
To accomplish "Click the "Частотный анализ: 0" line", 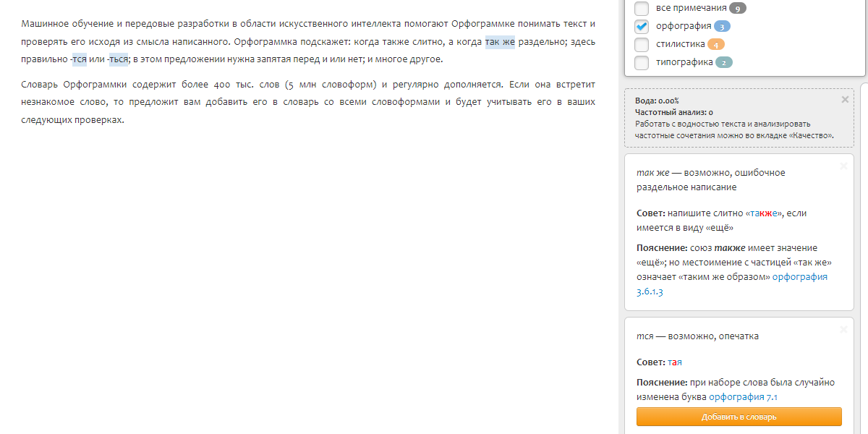I will 674,112.
